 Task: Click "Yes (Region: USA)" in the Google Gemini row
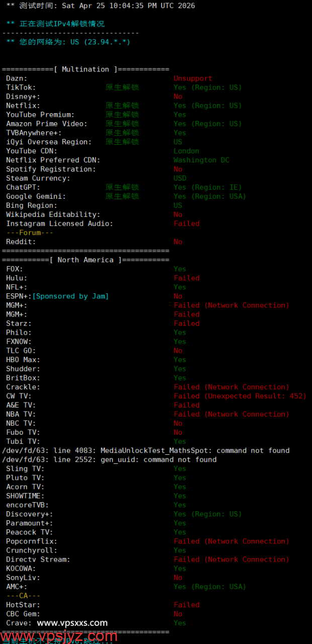pyautogui.click(x=210, y=196)
